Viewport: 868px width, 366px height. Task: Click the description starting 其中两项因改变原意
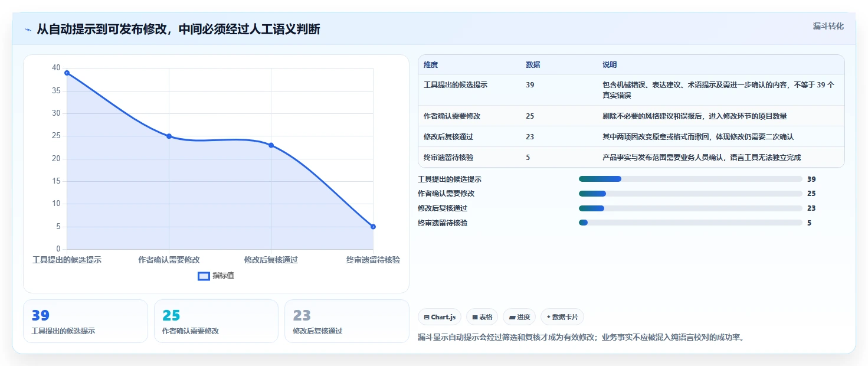click(x=698, y=137)
